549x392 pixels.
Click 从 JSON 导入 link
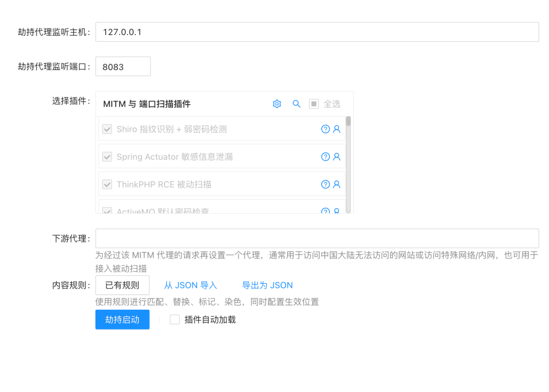[190, 285]
